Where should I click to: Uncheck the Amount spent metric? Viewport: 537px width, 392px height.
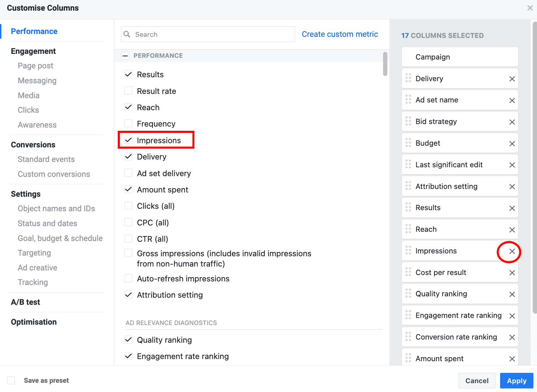pyautogui.click(x=128, y=189)
